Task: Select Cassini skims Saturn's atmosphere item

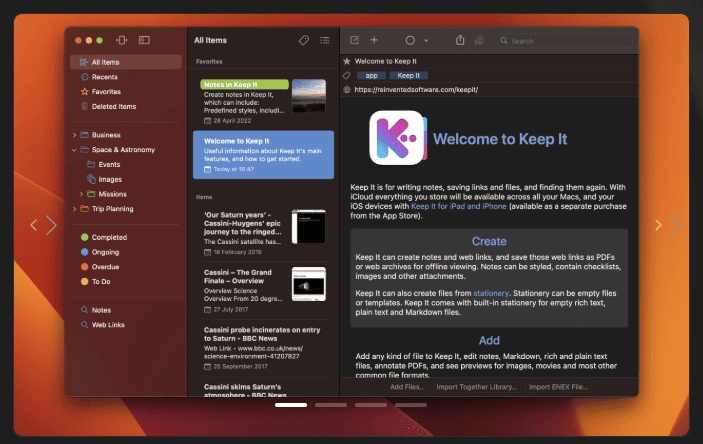Action: (263, 389)
